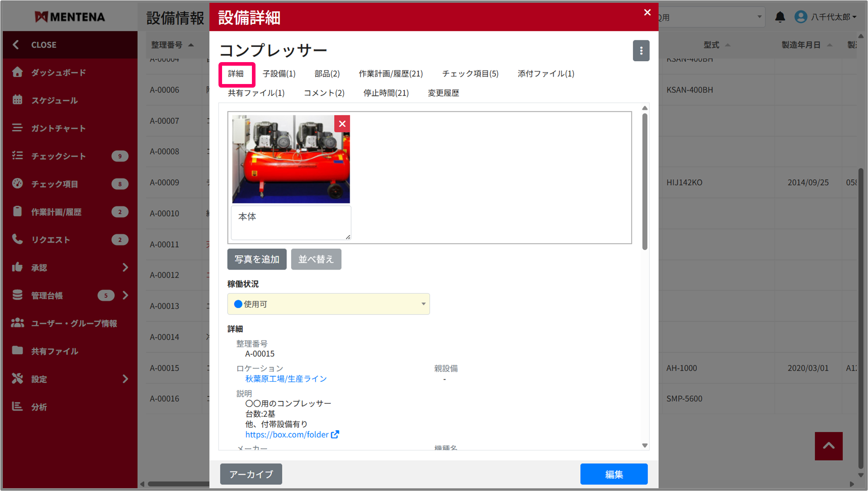Open 秋葉原工場/生産ライン location link
The width and height of the screenshot is (868, 491).
(x=286, y=379)
